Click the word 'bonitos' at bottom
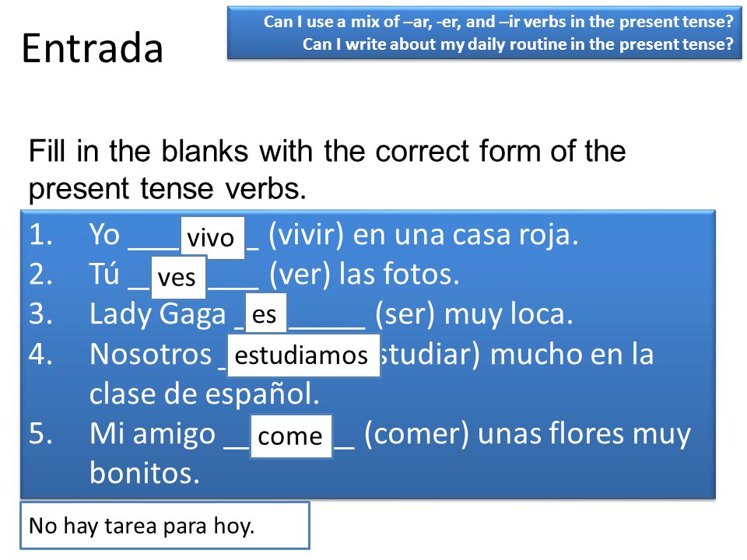The width and height of the screenshot is (747, 560). (x=145, y=473)
